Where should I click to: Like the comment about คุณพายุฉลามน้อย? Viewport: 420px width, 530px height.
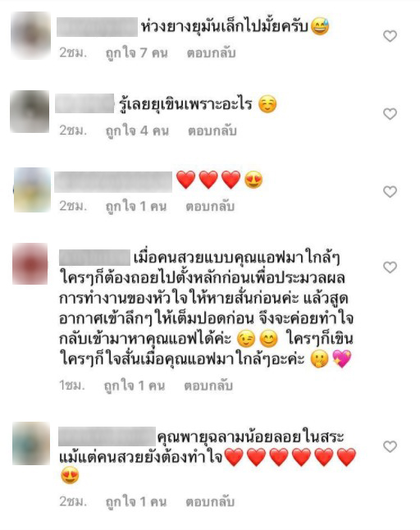(390, 446)
